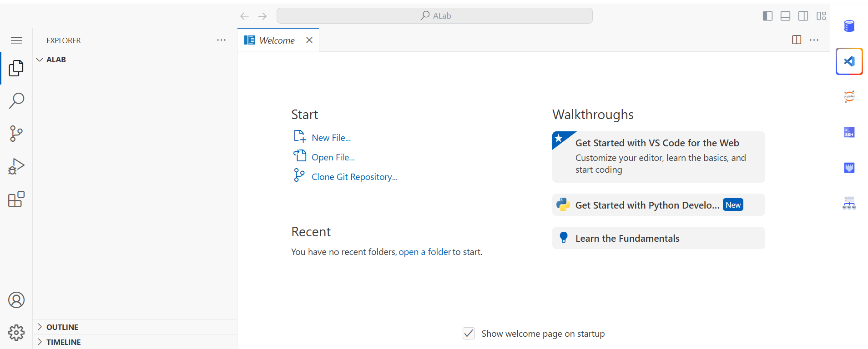
Task: Open the Run and Debug view
Action: 16,167
